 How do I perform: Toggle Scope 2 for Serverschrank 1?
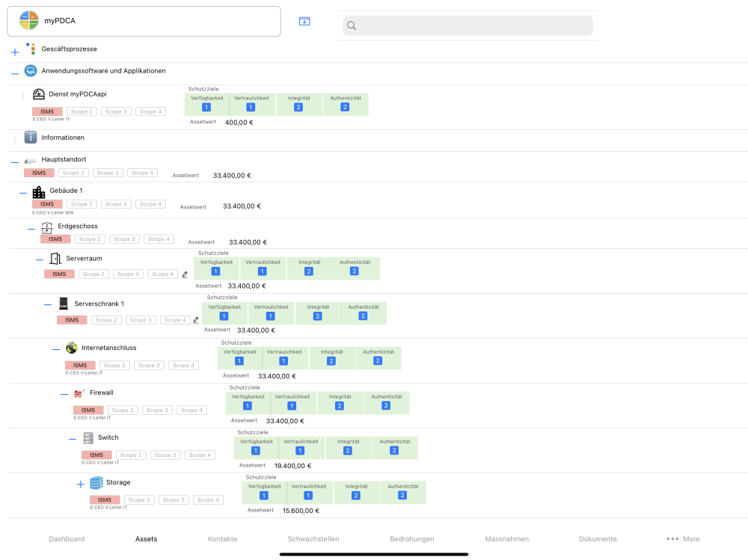tap(106, 320)
